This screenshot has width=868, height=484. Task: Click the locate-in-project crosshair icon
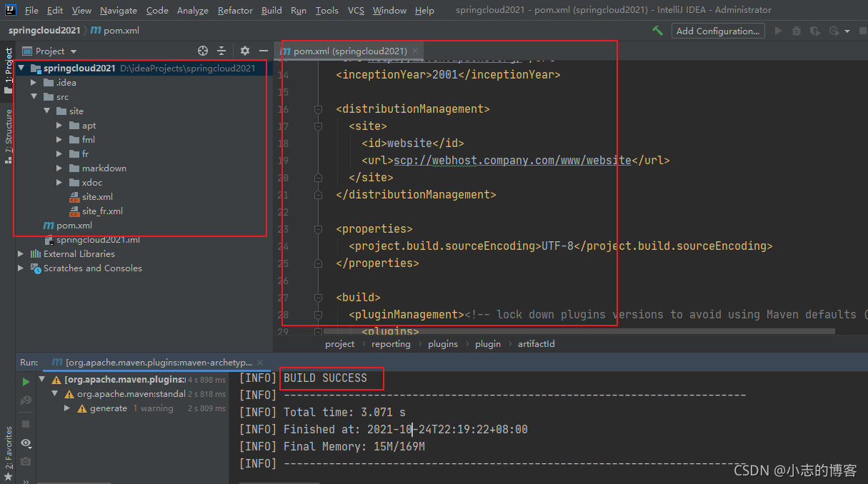[203, 51]
